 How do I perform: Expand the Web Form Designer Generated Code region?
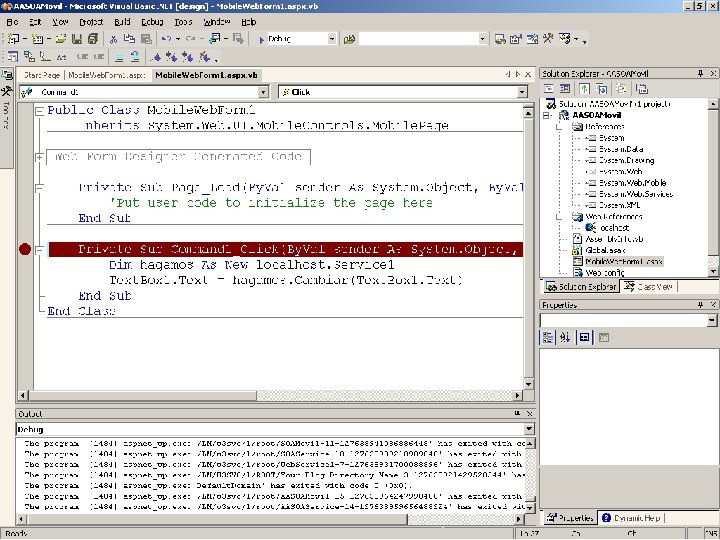coord(38,157)
